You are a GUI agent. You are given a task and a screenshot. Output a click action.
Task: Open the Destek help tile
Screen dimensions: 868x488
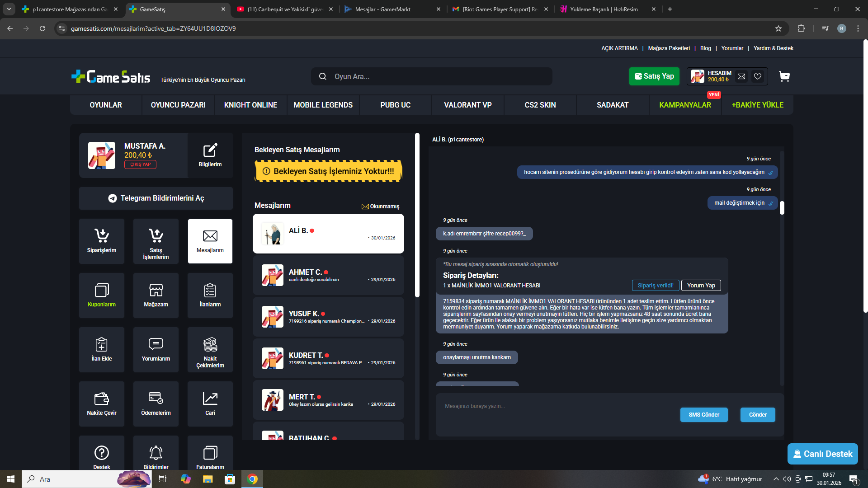pyautogui.click(x=102, y=453)
